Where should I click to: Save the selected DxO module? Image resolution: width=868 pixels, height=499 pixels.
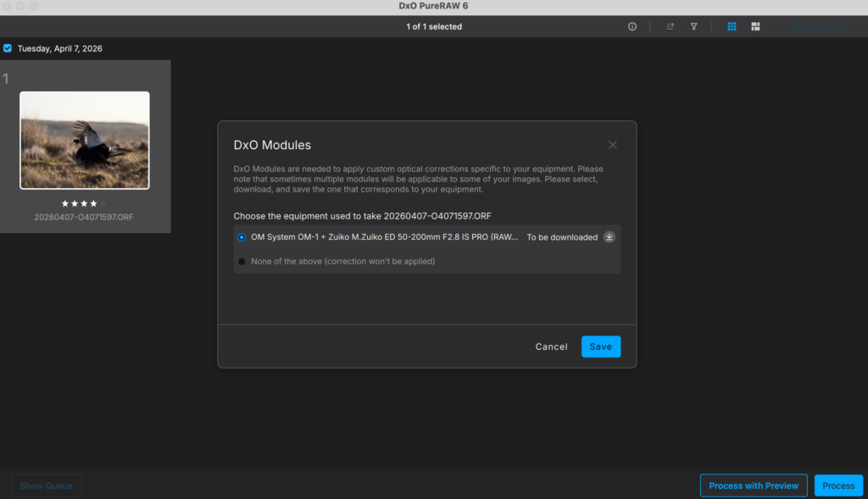(601, 347)
